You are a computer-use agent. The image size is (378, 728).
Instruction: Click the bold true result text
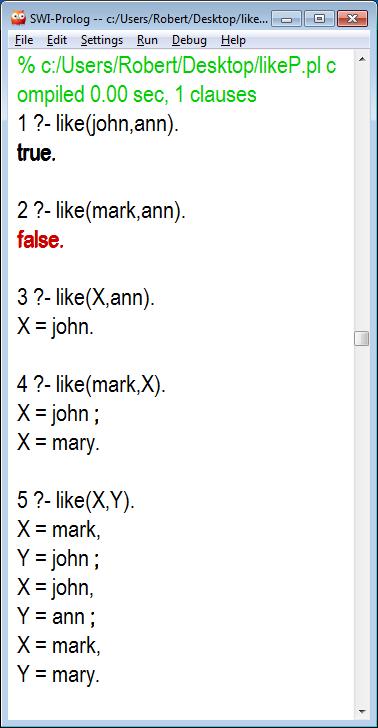tap(36, 153)
